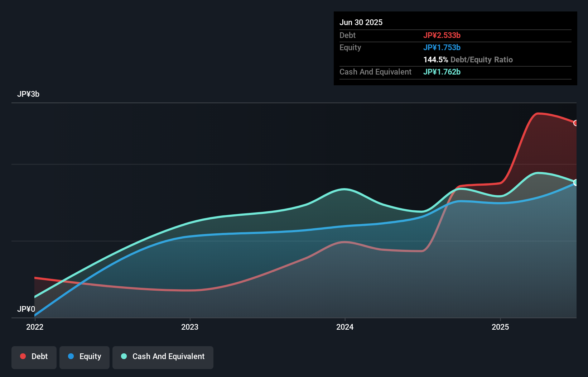
Task: Toggle the Equity series visibility
Action: pos(85,357)
